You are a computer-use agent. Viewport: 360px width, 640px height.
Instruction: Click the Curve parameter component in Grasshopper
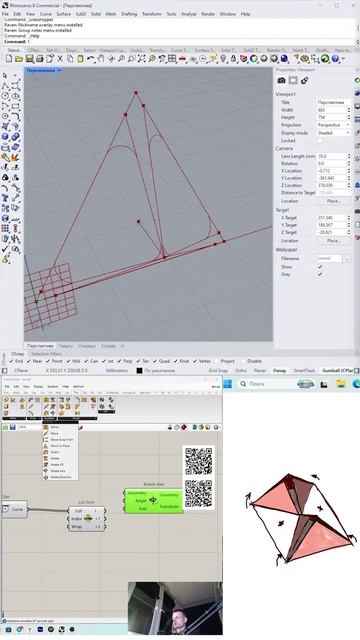(14, 509)
